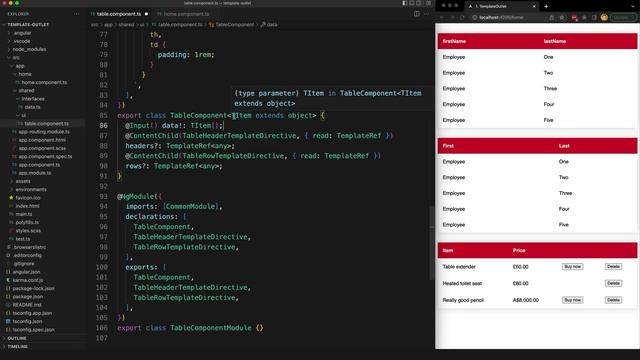Screen dimensions: 640x360
Task: Open app.component.scss file
Action: pos(42,148)
